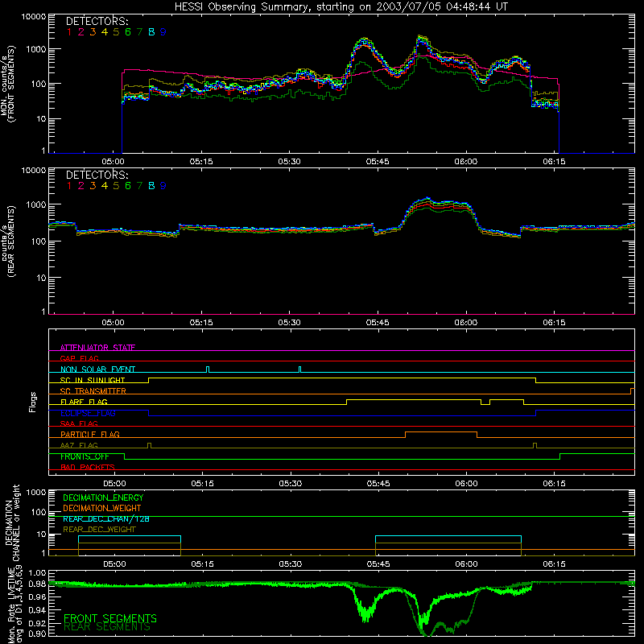Click the ATTENUATOR_STATE flag label
Viewport: 644px width, 644px height.
97,348
